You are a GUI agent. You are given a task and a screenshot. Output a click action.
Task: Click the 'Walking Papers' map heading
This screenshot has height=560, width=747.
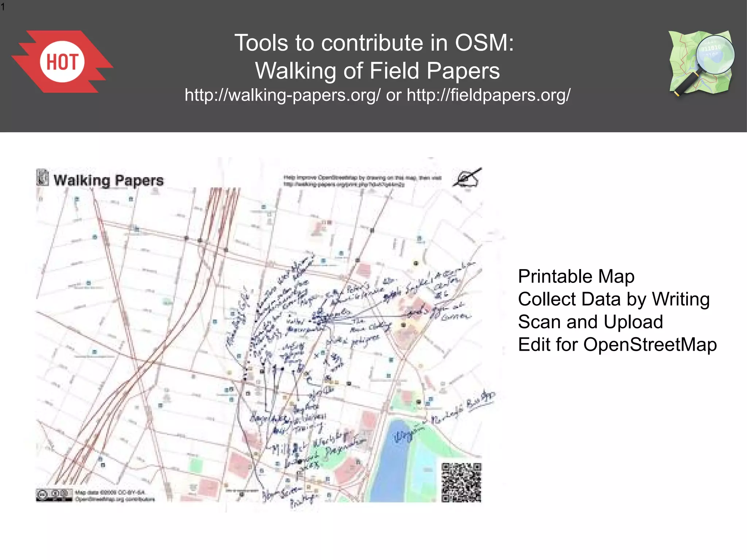(x=108, y=180)
